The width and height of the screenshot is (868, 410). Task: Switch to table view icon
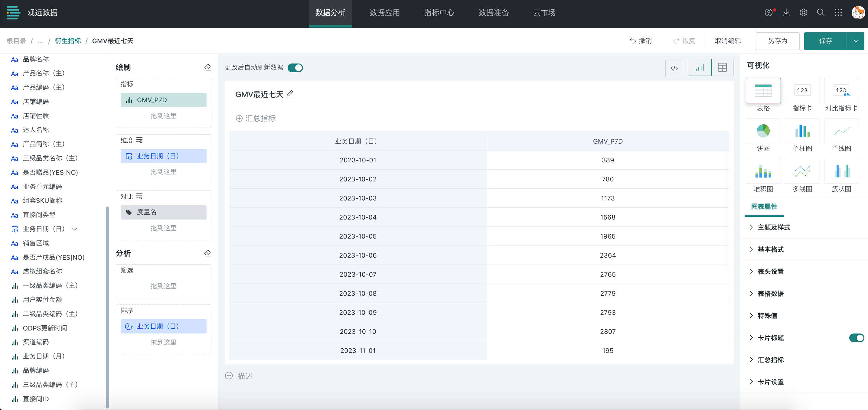722,68
